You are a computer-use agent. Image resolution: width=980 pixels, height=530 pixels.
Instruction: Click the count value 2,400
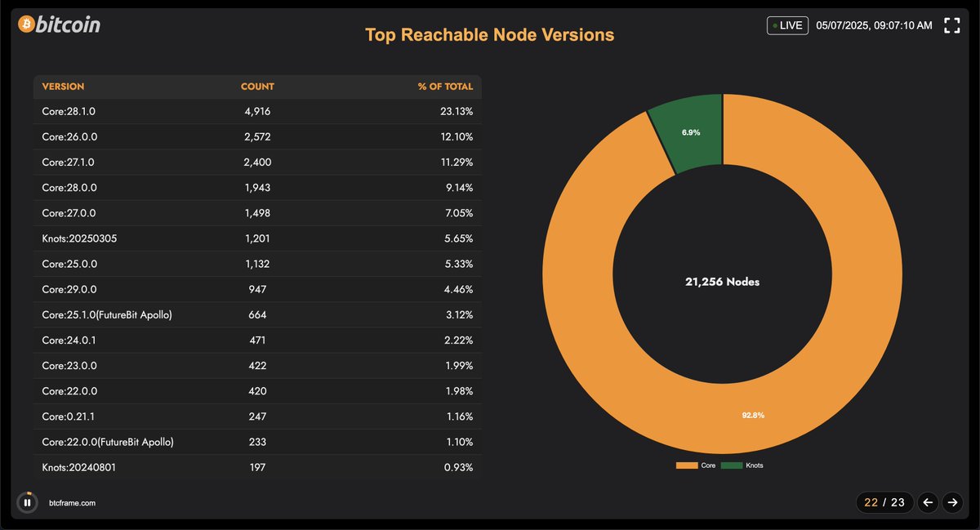point(257,163)
